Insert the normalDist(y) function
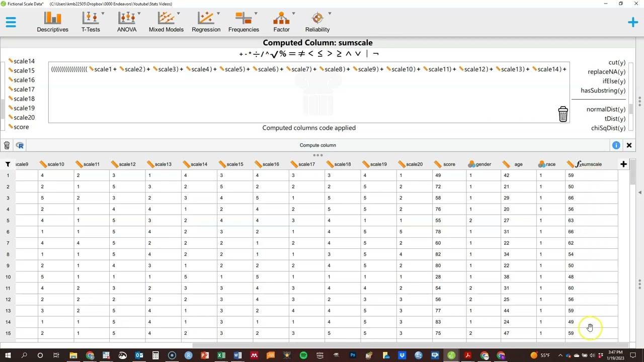This screenshot has width=644, height=362. (x=606, y=109)
